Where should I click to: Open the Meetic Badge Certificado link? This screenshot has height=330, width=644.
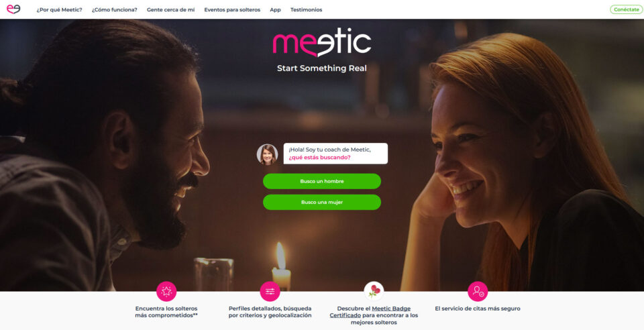pos(370,312)
